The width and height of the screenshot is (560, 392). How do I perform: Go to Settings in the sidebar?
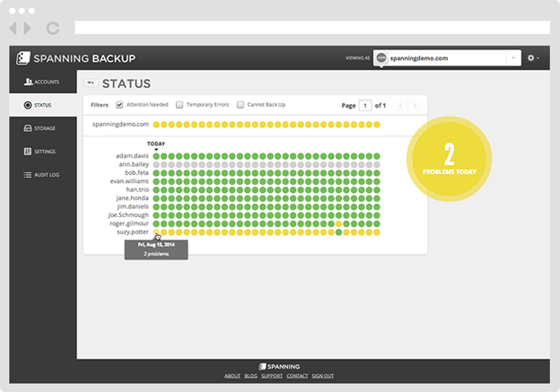tap(43, 152)
